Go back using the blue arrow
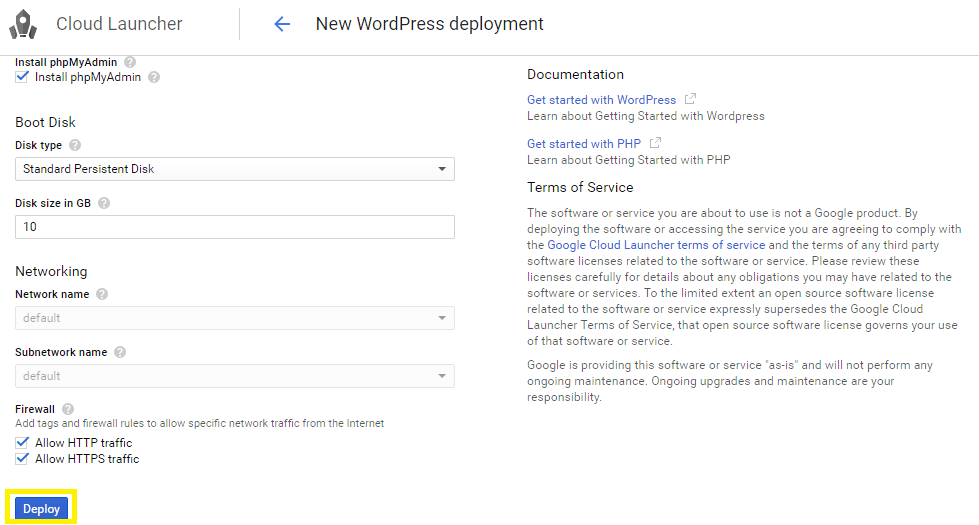The image size is (979, 525). [x=282, y=24]
